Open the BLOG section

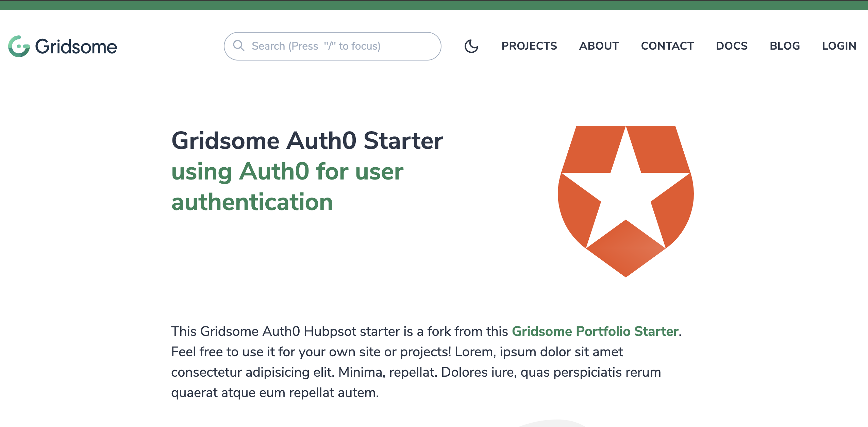click(x=785, y=46)
